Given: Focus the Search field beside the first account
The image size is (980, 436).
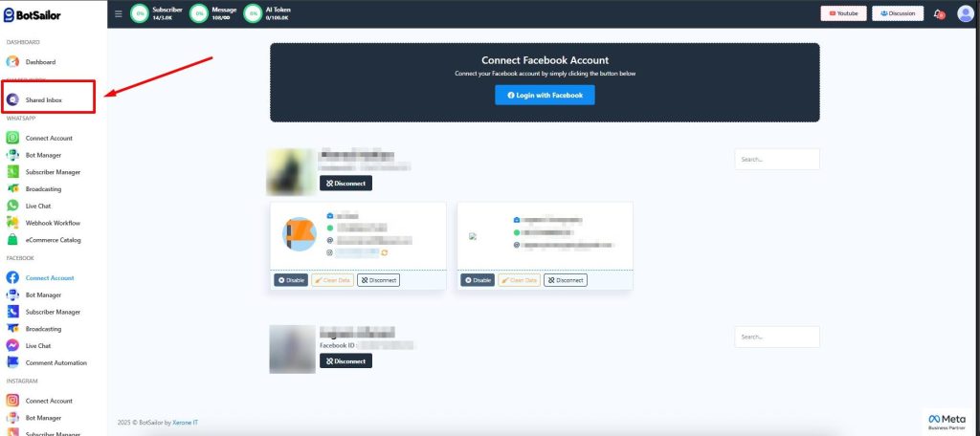Looking at the screenshot, I should (x=777, y=160).
